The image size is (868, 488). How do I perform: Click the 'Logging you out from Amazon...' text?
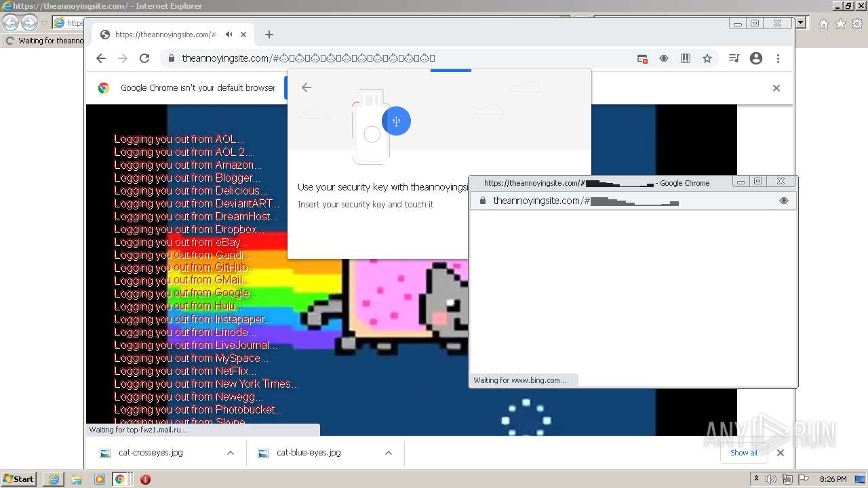[188, 165]
